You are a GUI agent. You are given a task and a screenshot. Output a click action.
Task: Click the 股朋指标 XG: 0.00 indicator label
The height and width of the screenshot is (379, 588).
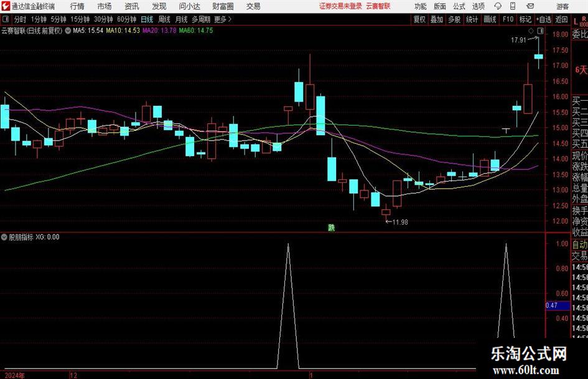tap(34, 237)
